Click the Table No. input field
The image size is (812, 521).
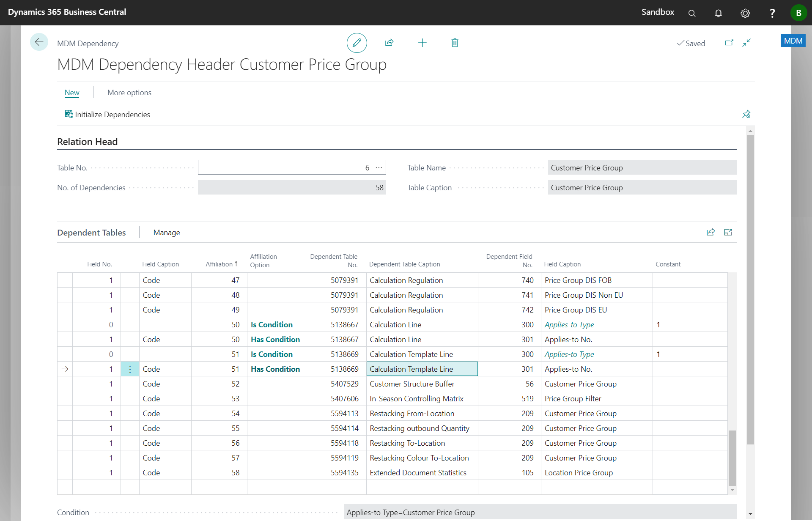(292, 167)
